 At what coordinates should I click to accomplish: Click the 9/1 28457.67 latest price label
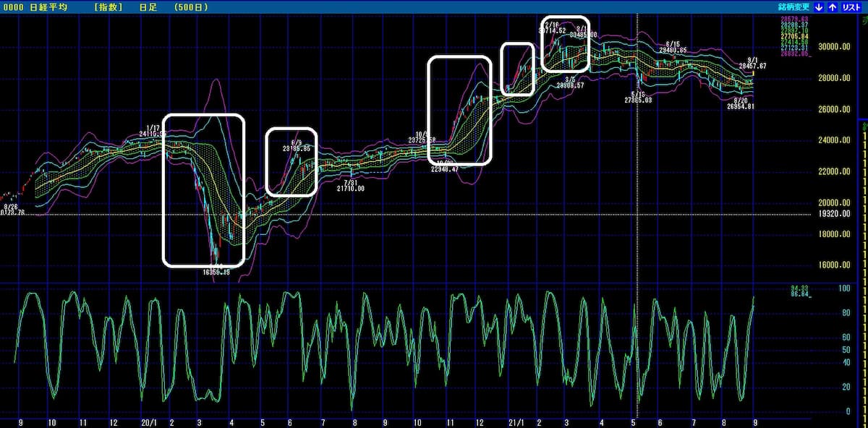[x=752, y=63]
